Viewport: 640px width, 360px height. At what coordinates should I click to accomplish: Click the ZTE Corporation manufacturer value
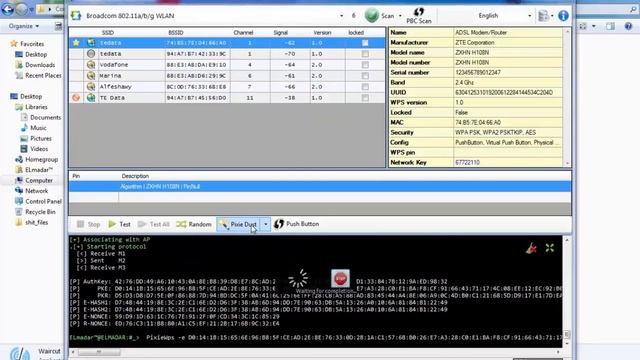pos(475,42)
